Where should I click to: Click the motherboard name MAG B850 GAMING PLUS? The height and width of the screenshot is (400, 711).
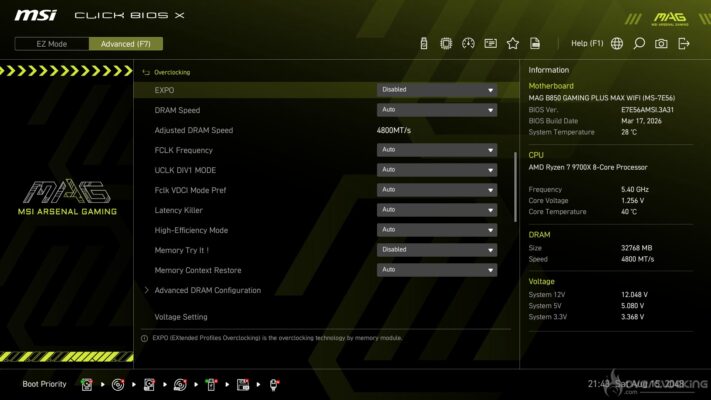(x=602, y=98)
